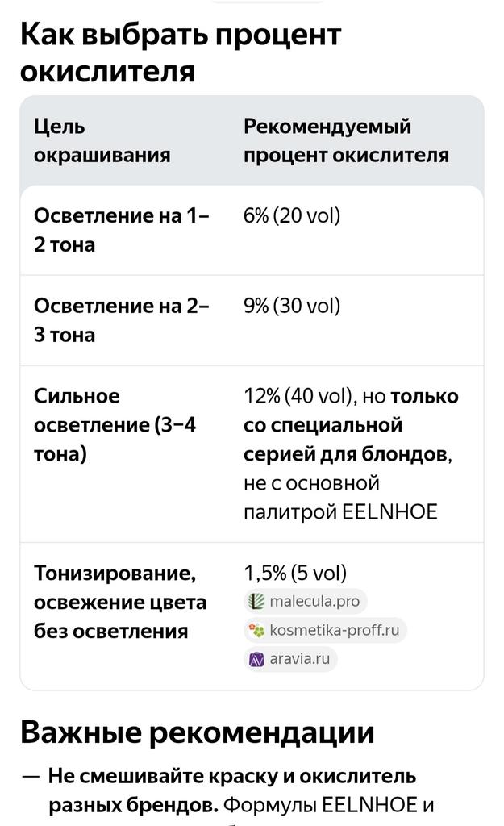This screenshot has height=826, width=504.
Task: Click the "Рекомендуемый процент окислителя" column header
Action: pos(346,140)
